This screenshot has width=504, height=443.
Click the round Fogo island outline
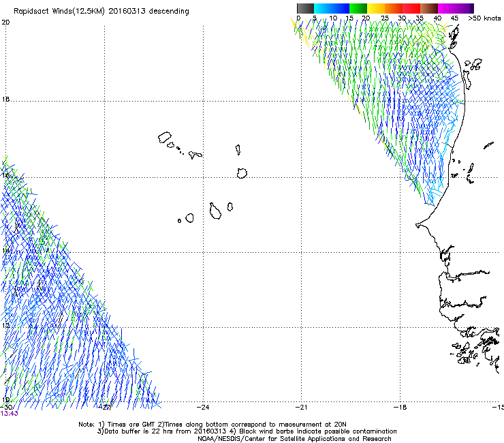(x=189, y=218)
